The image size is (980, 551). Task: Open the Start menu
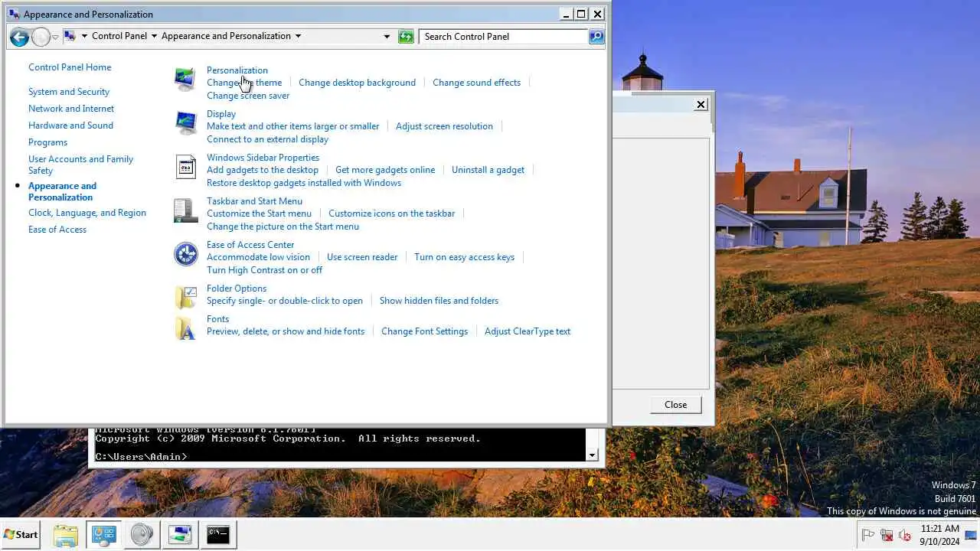tap(21, 534)
